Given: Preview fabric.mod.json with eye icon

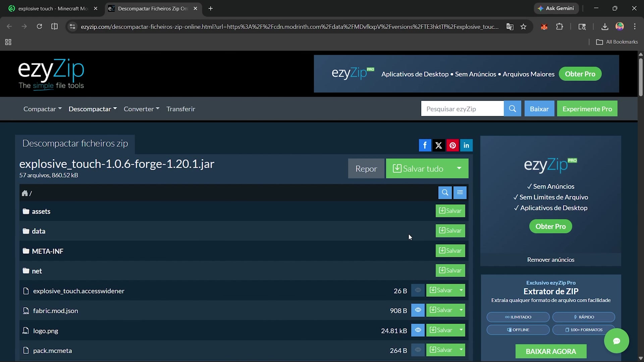Looking at the screenshot, I should click(418, 310).
